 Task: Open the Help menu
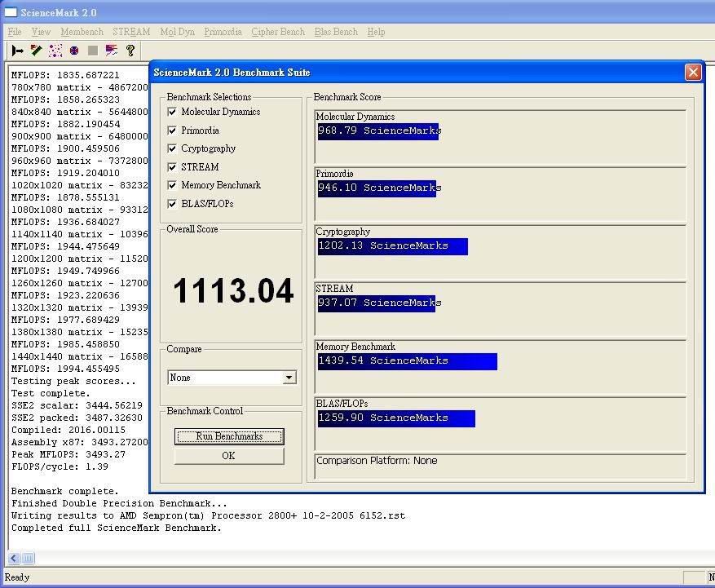tap(376, 32)
